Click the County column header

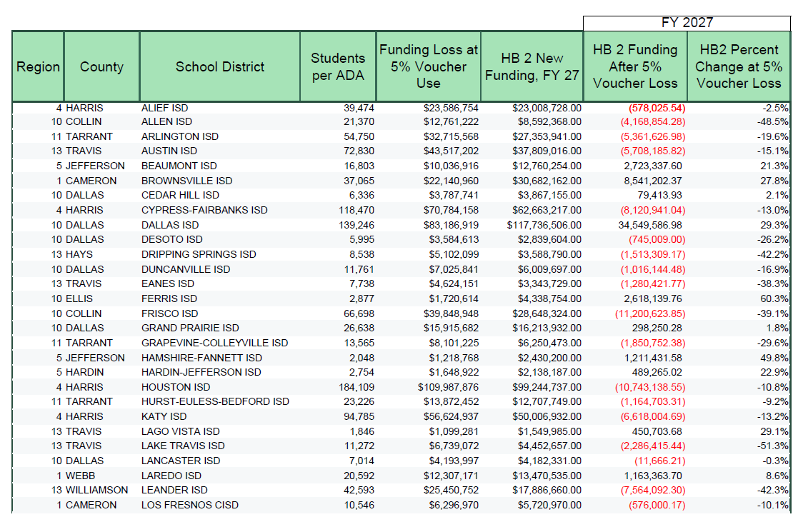pos(102,66)
